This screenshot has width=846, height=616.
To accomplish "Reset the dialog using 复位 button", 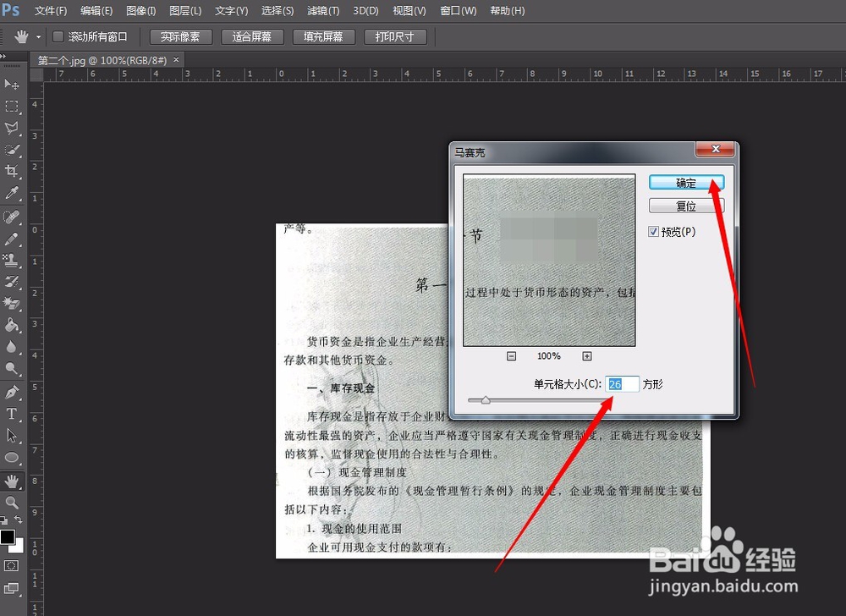I will click(686, 205).
